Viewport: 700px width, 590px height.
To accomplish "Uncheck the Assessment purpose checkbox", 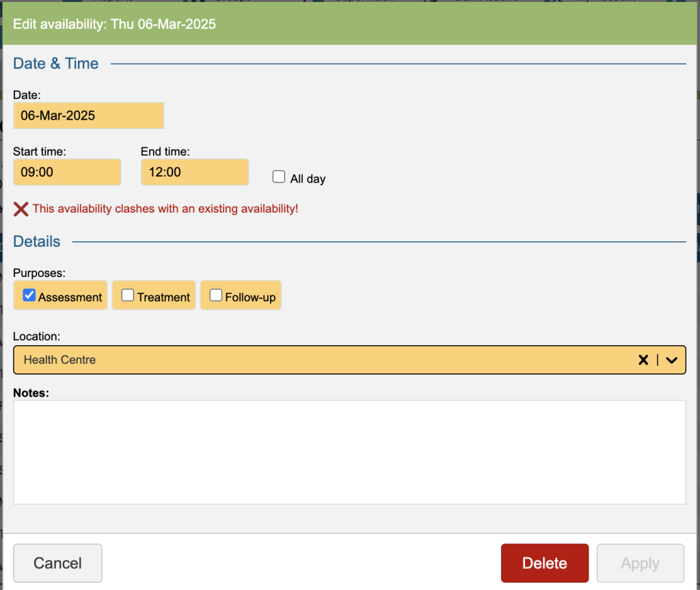I will click(x=29, y=295).
